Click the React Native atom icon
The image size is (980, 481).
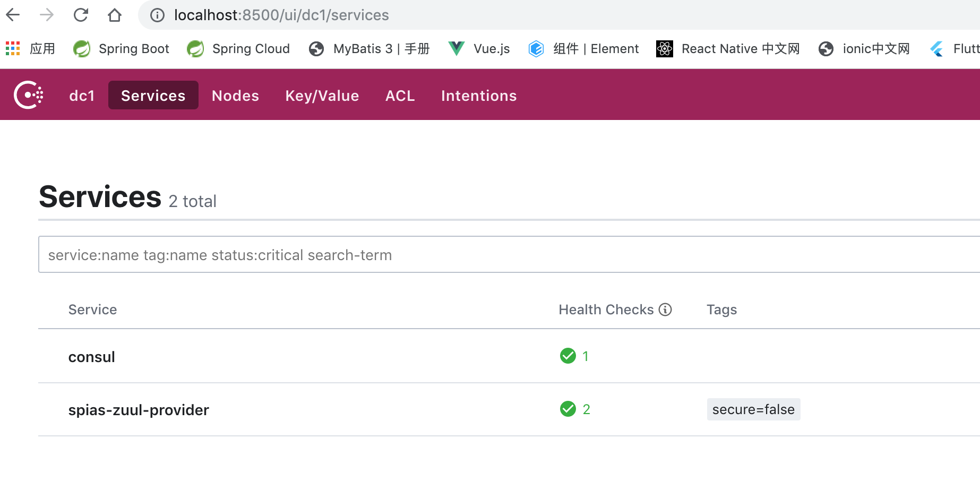(x=665, y=48)
